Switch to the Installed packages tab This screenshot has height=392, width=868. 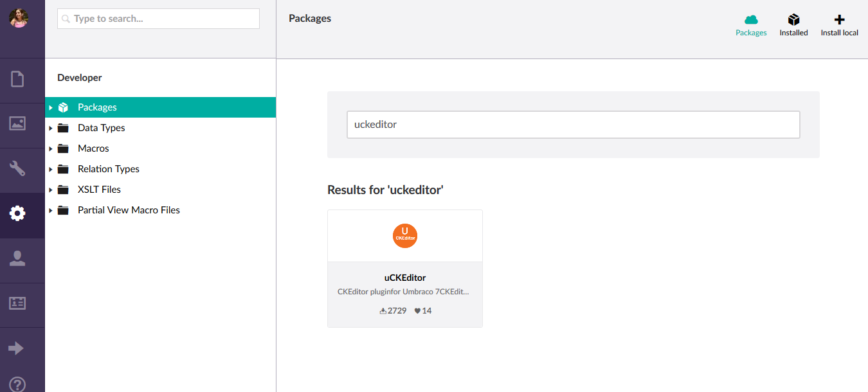(x=793, y=26)
